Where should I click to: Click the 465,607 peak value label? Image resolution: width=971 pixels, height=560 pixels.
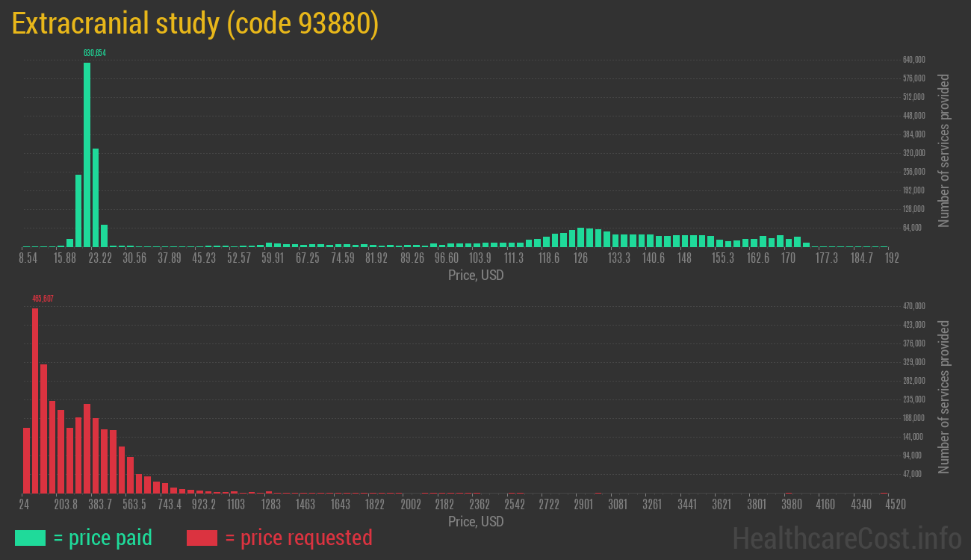(x=43, y=299)
